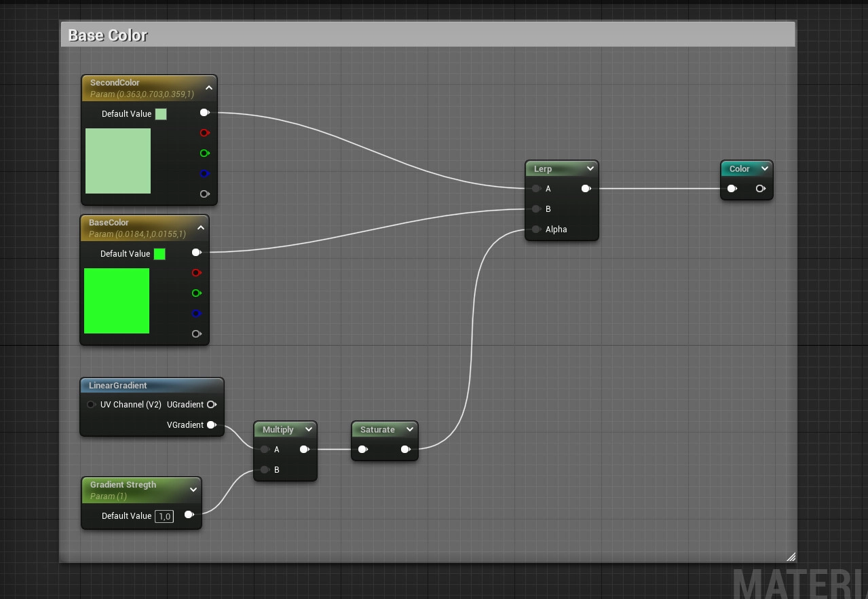Click the UV Channel (V2) input pin
This screenshot has width=868, height=599.
coord(91,405)
